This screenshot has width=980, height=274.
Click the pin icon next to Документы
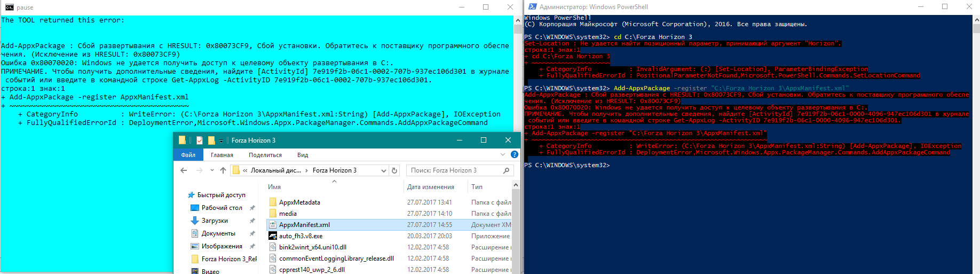click(252, 233)
